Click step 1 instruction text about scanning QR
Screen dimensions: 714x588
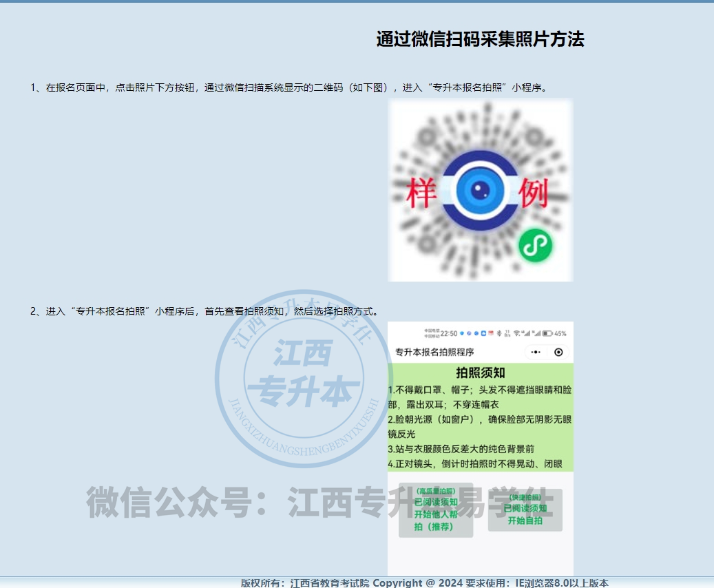289,87
